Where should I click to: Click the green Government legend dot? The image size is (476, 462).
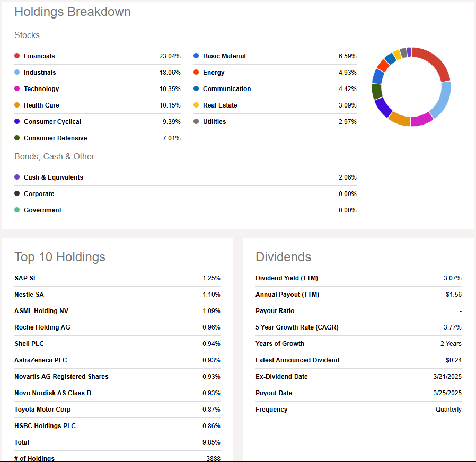pos(17,210)
